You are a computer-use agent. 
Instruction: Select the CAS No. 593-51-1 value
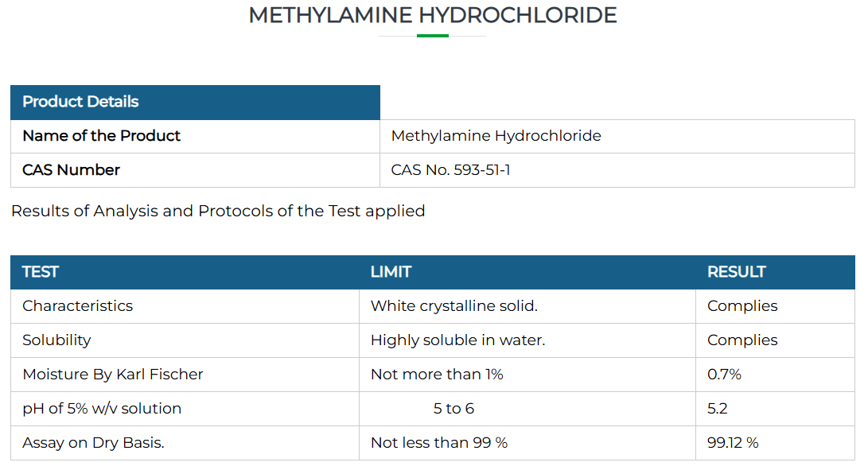[450, 170]
